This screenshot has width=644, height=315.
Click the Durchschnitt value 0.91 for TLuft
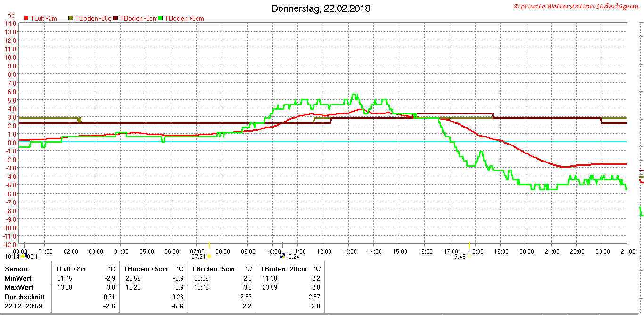tap(109, 297)
